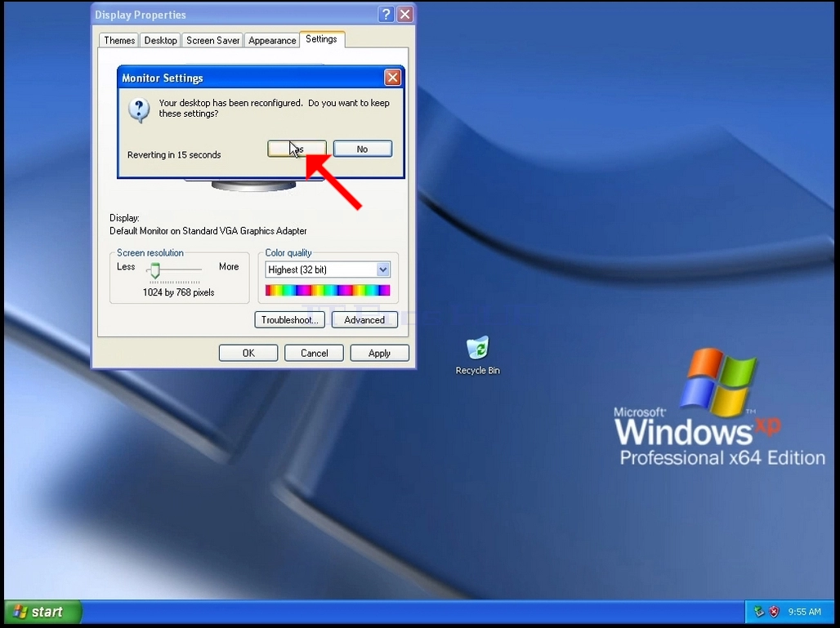Open the Screen Saver tab
Image resolution: width=840 pixels, height=628 pixels.
pos(212,40)
